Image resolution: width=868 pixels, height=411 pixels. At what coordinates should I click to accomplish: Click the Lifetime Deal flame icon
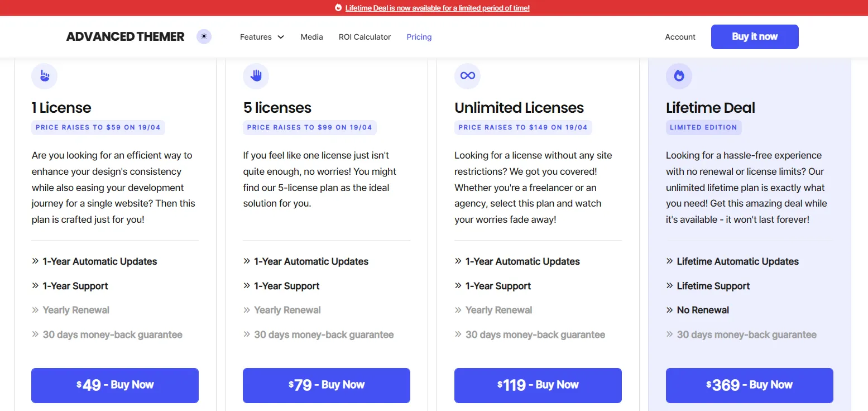679,76
